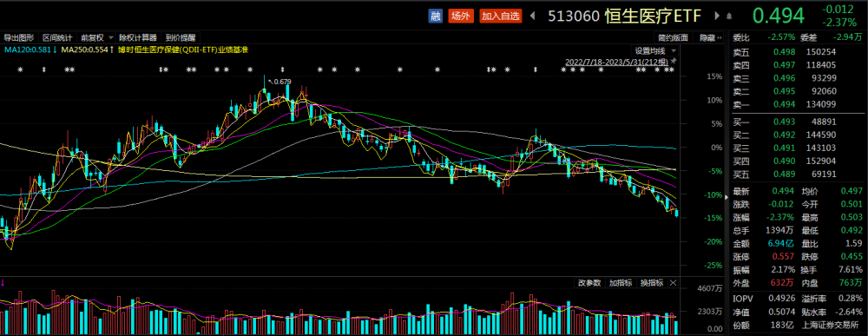Click the price alert bell icon
This screenshot has height=336, width=868.
coord(729,16)
